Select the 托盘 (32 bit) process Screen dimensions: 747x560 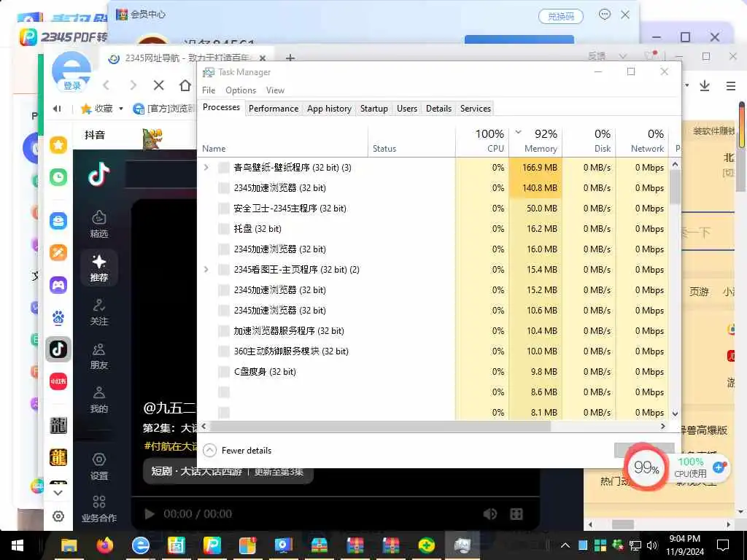[x=433, y=228]
